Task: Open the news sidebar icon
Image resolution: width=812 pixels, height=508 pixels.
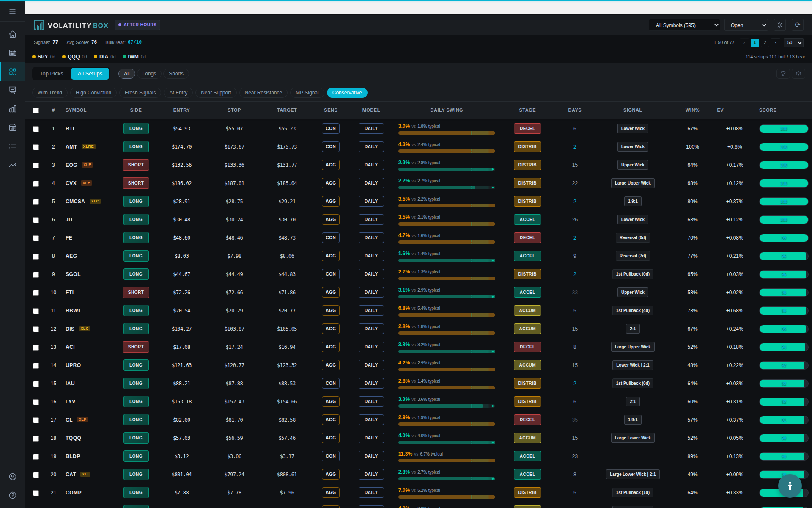Action: pos(13,53)
